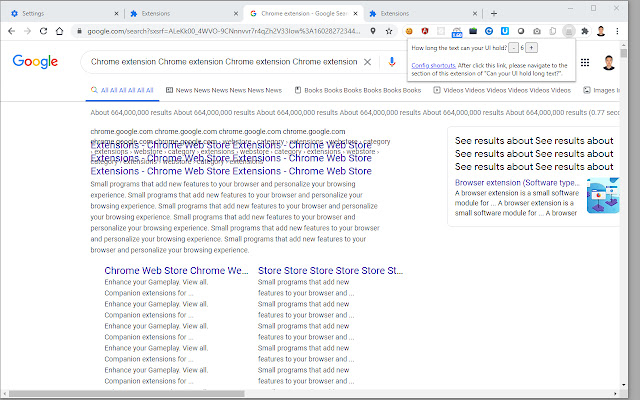Image resolution: width=640 pixels, height=400 pixels.
Task: Click the highlighted active extension icon
Action: click(x=569, y=31)
